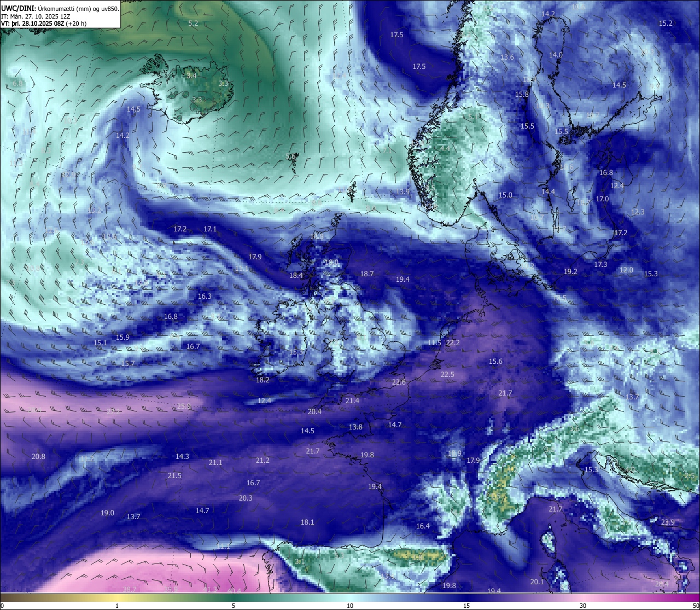This screenshot has width=700, height=610.
Task: Click the map value '20.4'
Action: pyautogui.click(x=314, y=412)
